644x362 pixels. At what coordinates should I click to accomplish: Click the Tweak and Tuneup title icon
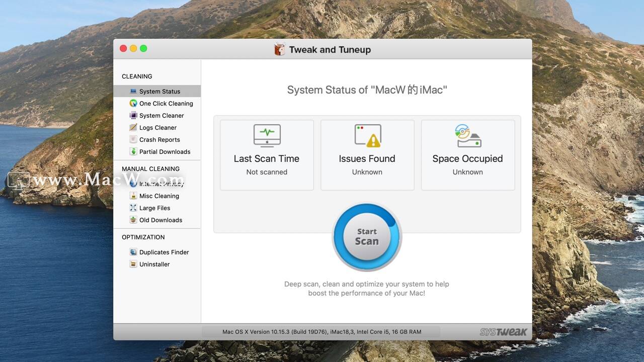pos(279,49)
